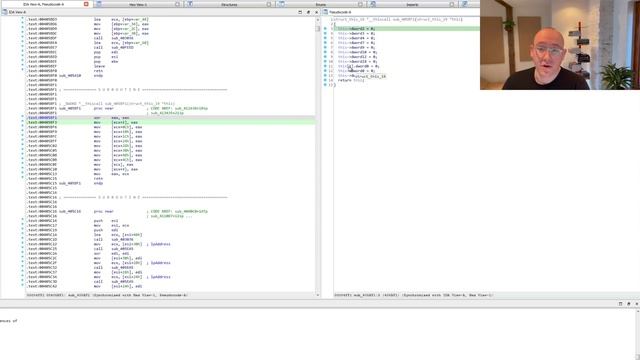Close the output window panel
Screen dimensions: 640x360
click(x=637, y=304)
